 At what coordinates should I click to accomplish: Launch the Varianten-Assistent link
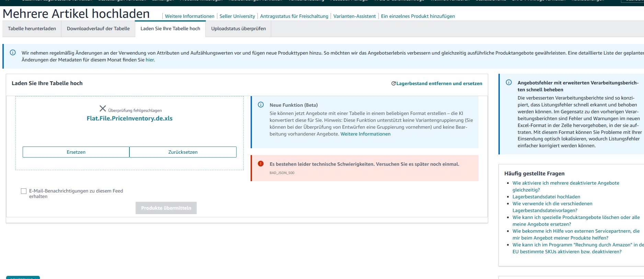coord(355,16)
